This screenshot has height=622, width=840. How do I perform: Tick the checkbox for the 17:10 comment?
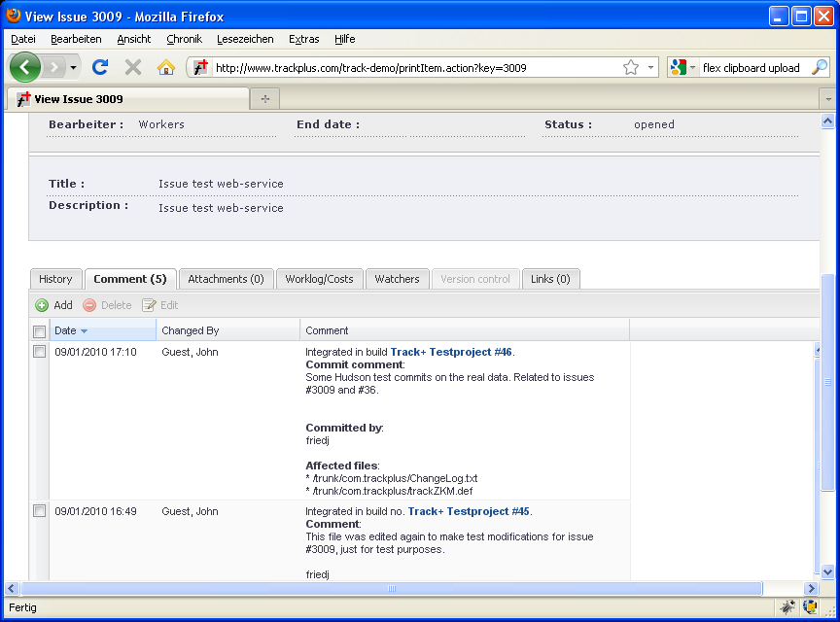click(x=40, y=352)
